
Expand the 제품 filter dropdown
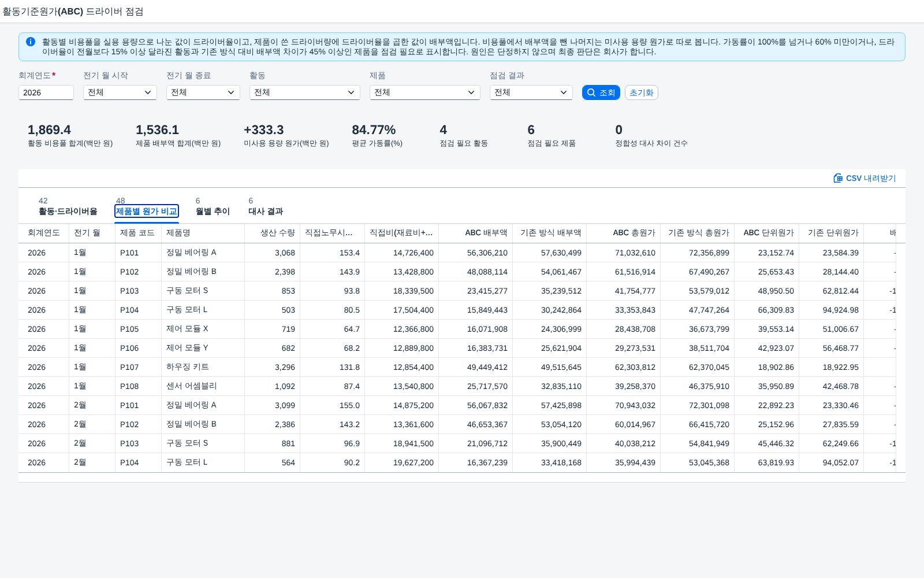point(425,92)
